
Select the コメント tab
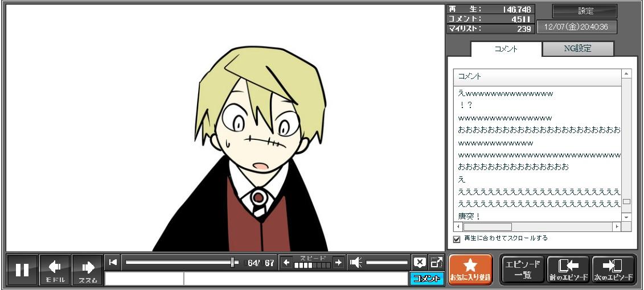tap(506, 49)
